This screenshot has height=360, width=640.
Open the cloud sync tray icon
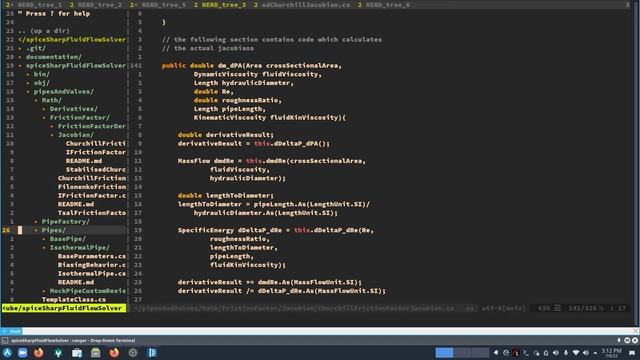[x=536, y=353]
